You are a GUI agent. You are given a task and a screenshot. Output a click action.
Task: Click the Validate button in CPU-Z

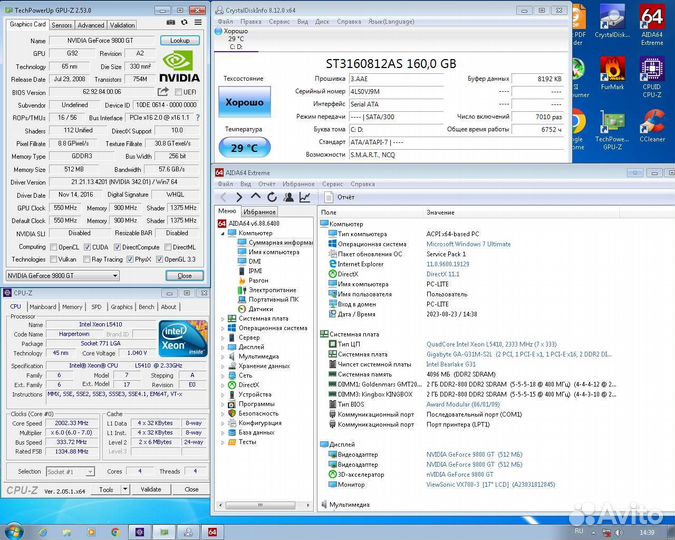click(x=151, y=489)
